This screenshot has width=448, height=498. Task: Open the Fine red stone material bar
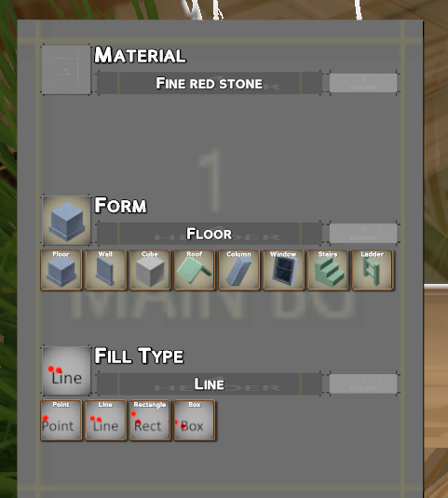click(210, 83)
